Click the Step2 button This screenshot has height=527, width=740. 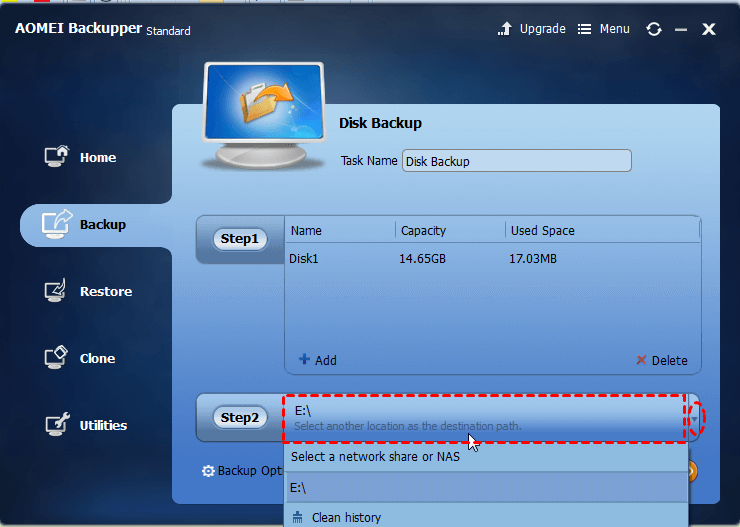click(240, 418)
